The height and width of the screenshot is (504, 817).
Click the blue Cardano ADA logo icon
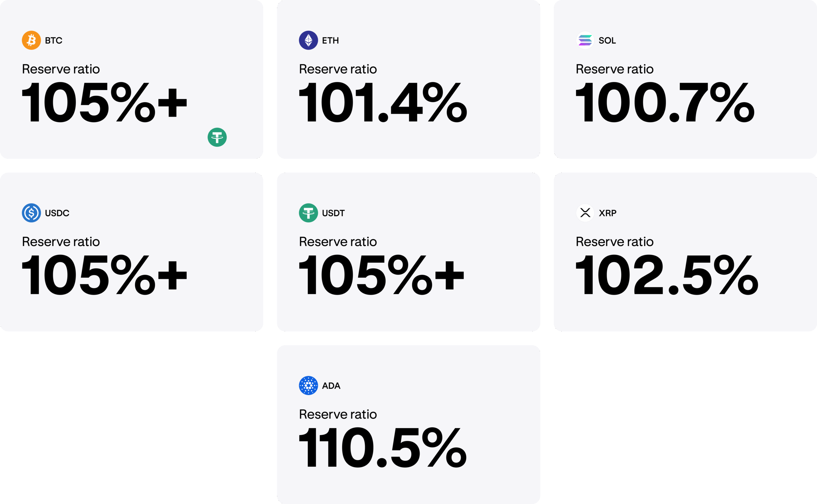click(308, 385)
